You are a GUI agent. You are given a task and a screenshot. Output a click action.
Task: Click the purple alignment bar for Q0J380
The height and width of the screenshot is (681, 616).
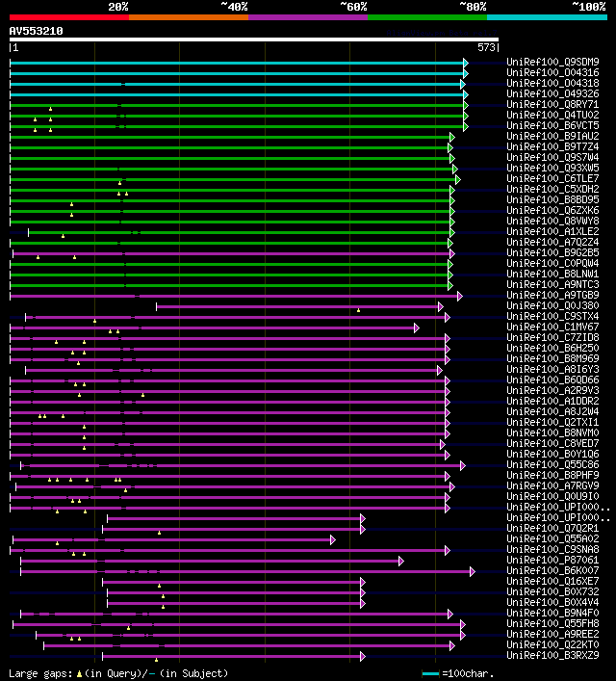click(x=297, y=306)
